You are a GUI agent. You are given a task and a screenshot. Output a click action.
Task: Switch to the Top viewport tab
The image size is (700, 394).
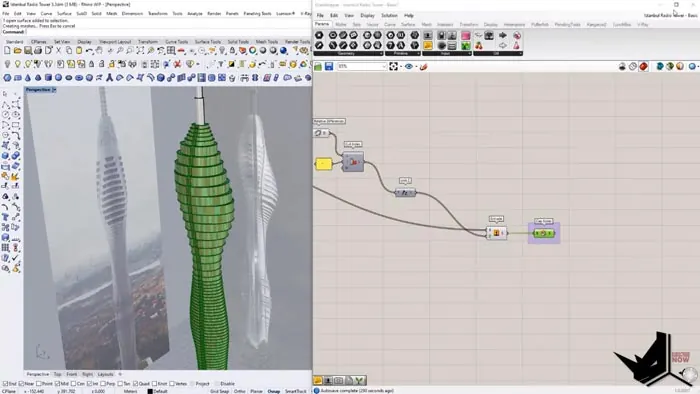coord(57,374)
